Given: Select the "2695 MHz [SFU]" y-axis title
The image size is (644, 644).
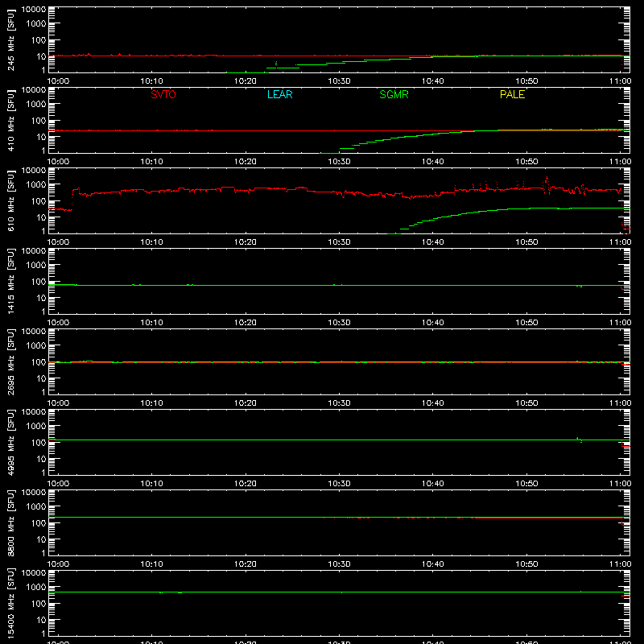Looking at the screenshot, I should [x=11, y=361].
